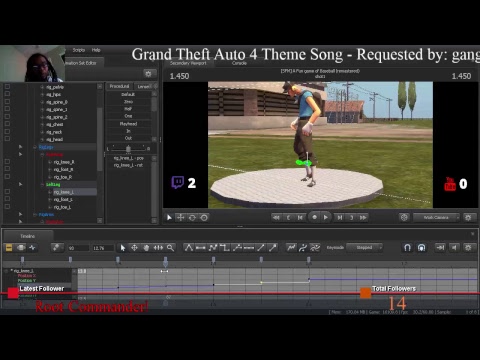Activate the magnifier zoom tool in timeline
The image size is (480, 360).
tap(170, 248)
